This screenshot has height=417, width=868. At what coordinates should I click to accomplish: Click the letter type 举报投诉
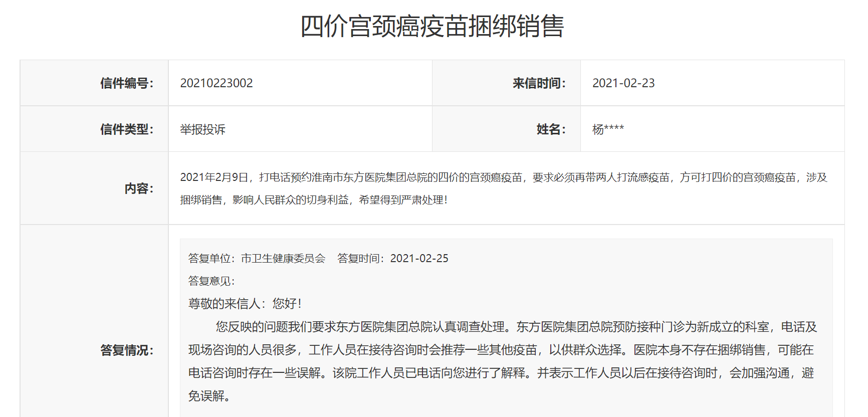(x=203, y=129)
